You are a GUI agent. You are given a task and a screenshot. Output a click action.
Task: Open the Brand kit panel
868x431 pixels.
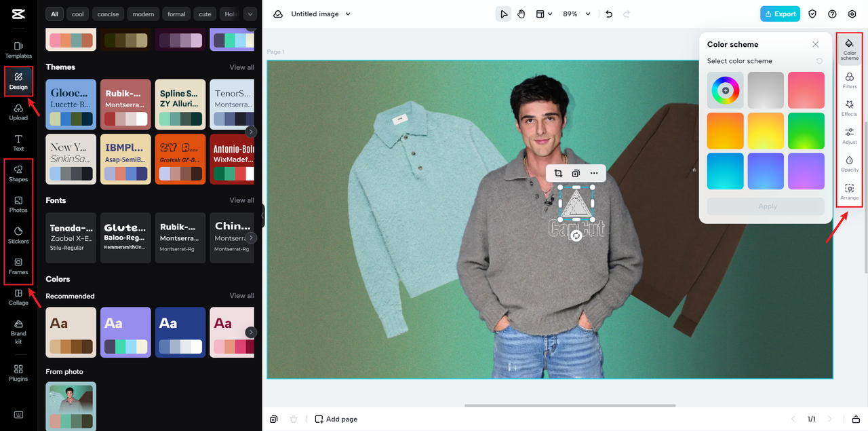click(18, 331)
